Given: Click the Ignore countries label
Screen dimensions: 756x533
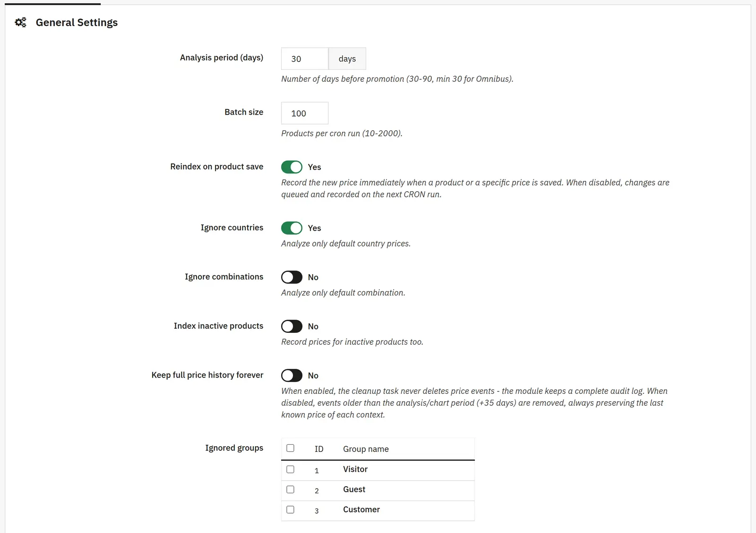Looking at the screenshot, I should pyautogui.click(x=232, y=228).
